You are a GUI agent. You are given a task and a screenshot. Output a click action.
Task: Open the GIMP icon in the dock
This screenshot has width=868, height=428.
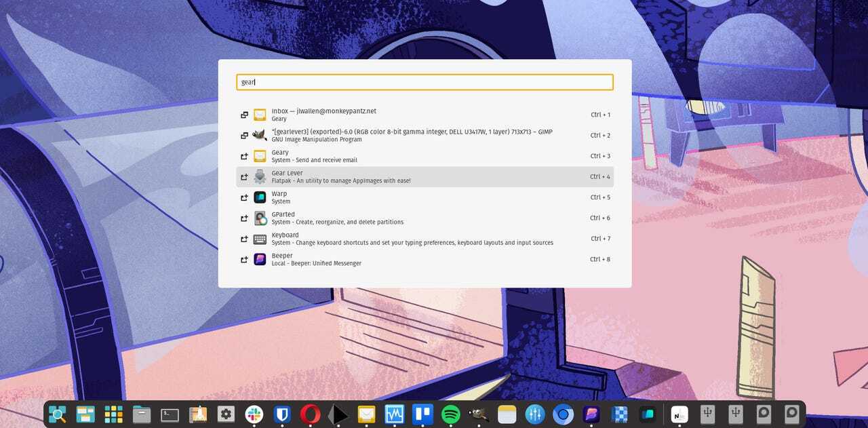[x=479, y=414]
